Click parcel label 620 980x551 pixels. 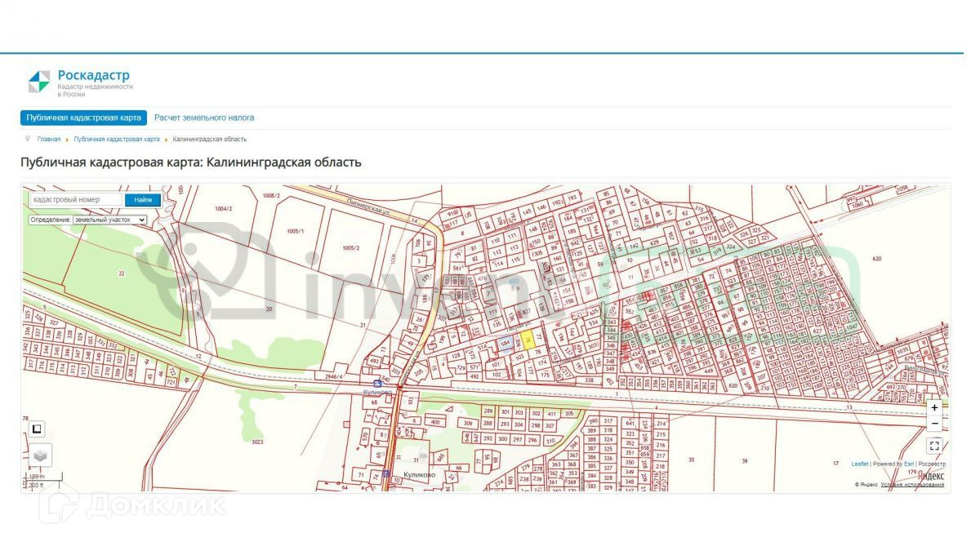click(877, 259)
